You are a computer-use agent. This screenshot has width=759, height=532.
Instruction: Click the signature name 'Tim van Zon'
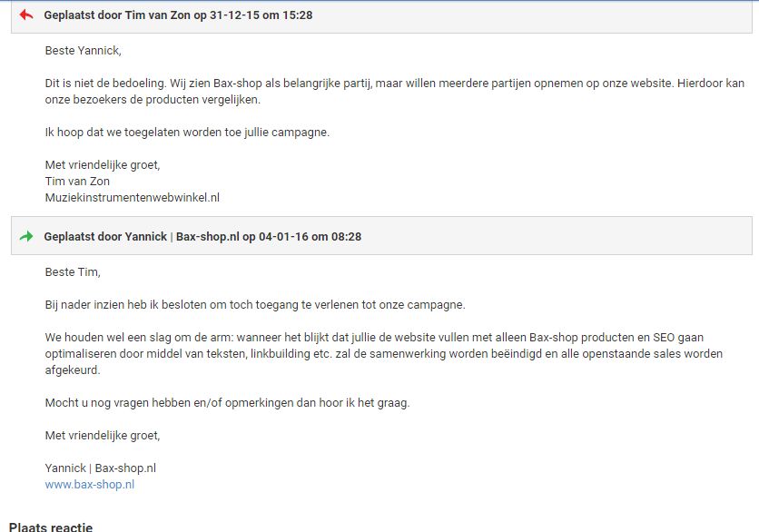tap(77, 182)
